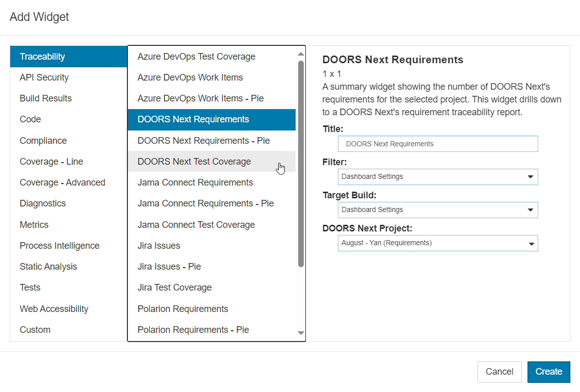Select Azure DevOps Work Items - Pie
580x392 pixels.
(212, 98)
